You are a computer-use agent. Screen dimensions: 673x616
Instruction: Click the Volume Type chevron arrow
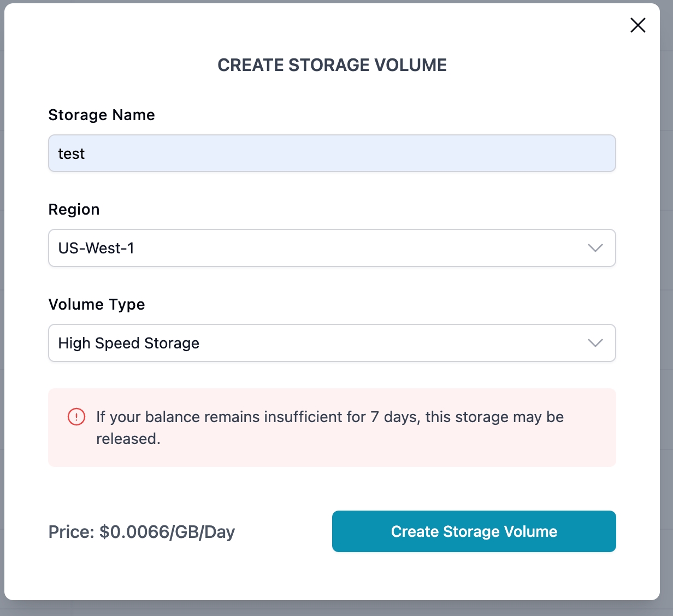(x=595, y=343)
